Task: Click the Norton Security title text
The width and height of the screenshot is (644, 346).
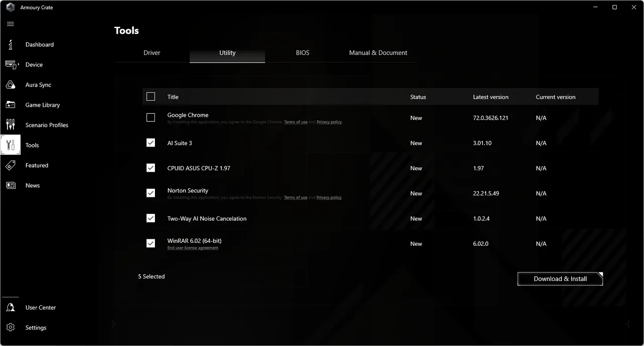Action: (x=188, y=191)
